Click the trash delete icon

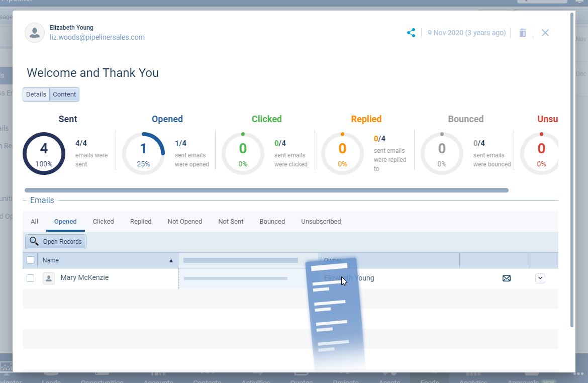[523, 33]
